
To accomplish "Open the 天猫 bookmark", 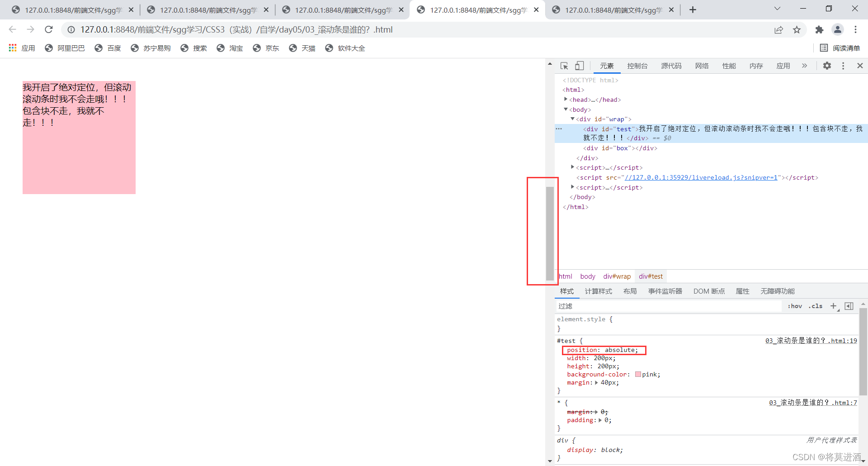I will coord(302,48).
